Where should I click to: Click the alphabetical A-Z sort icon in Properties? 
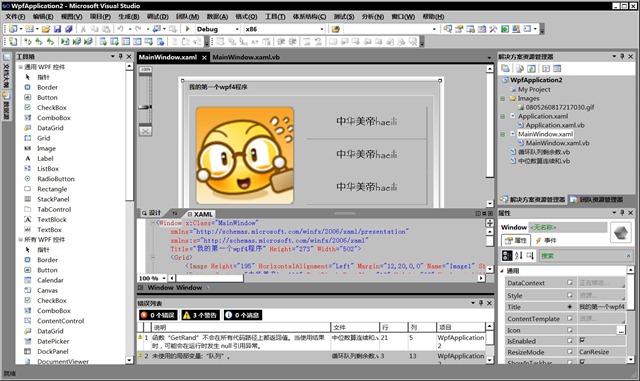click(x=518, y=256)
